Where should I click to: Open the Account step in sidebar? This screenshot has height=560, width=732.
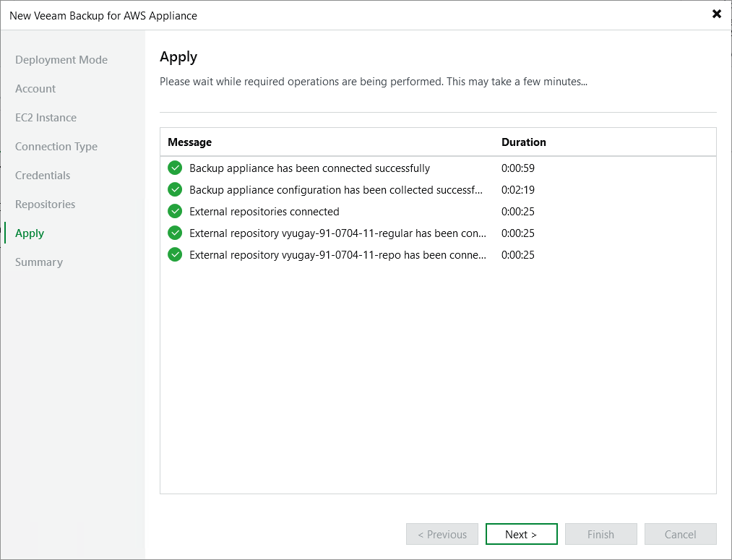[x=35, y=89]
